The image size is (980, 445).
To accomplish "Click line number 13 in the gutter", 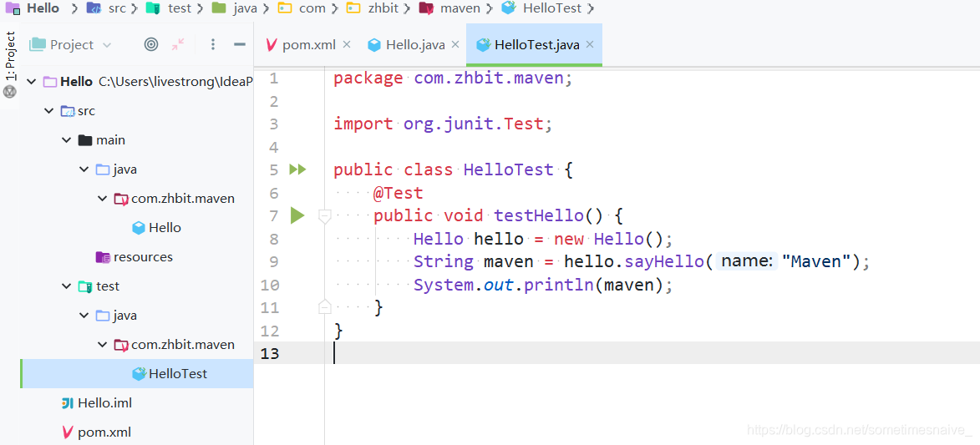I will tap(269, 353).
